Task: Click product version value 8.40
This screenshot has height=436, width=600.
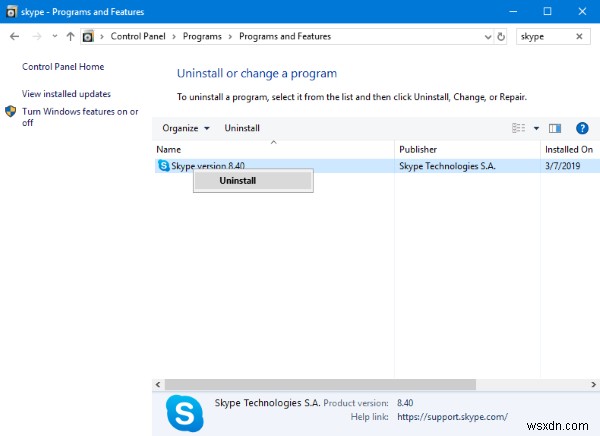Action: 405,403
